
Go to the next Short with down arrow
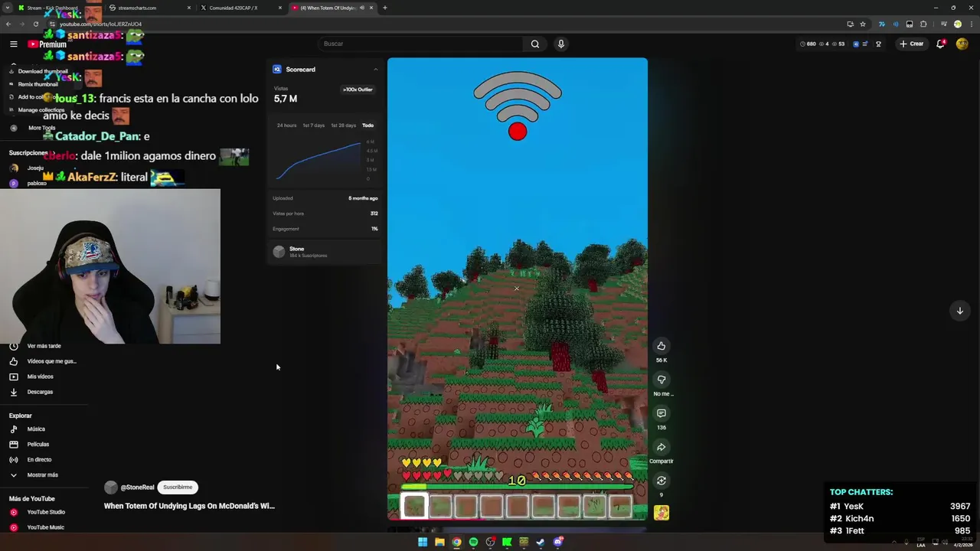coord(959,311)
